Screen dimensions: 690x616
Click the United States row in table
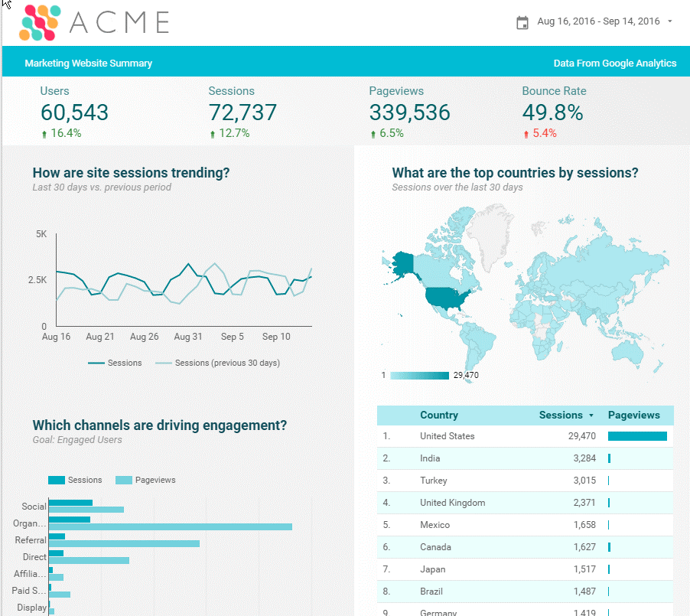tap(448, 436)
